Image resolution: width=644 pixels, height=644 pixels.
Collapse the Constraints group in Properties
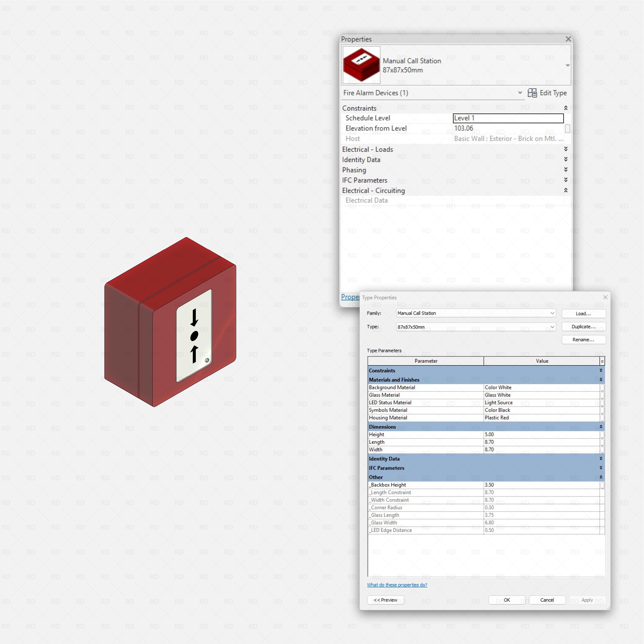(566, 108)
